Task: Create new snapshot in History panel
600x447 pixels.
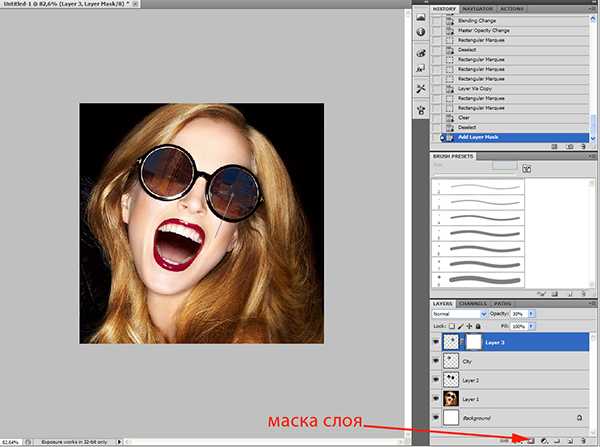Action: pyautogui.click(x=570, y=146)
